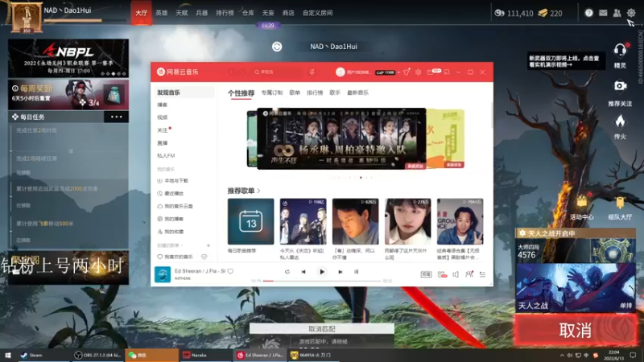Click 取消匹配 cancel matching button
Viewport: 644px width, 362px height.
(321, 329)
